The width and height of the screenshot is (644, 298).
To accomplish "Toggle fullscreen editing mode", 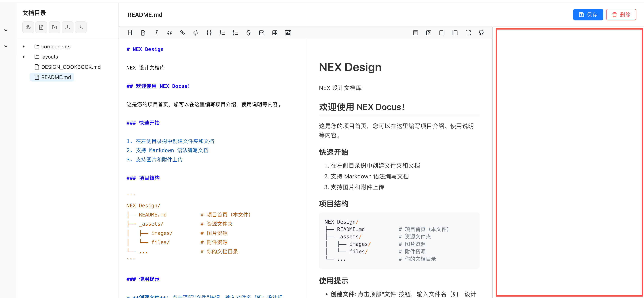I will coord(468,33).
